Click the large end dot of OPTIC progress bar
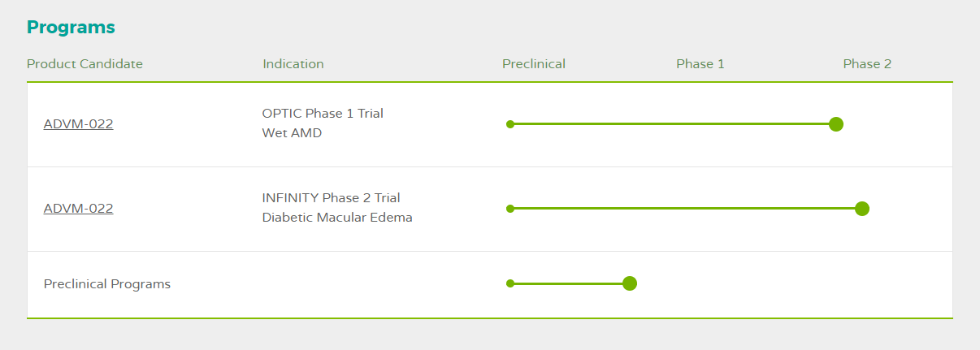Image resolution: width=980 pixels, height=350 pixels. (x=836, y=124)
